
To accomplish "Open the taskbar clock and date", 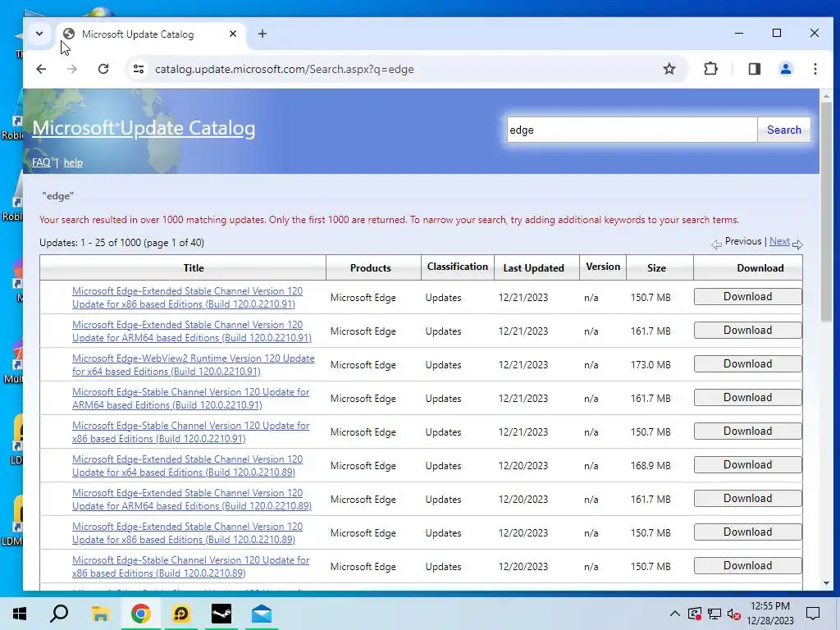I will pos(769,614).
